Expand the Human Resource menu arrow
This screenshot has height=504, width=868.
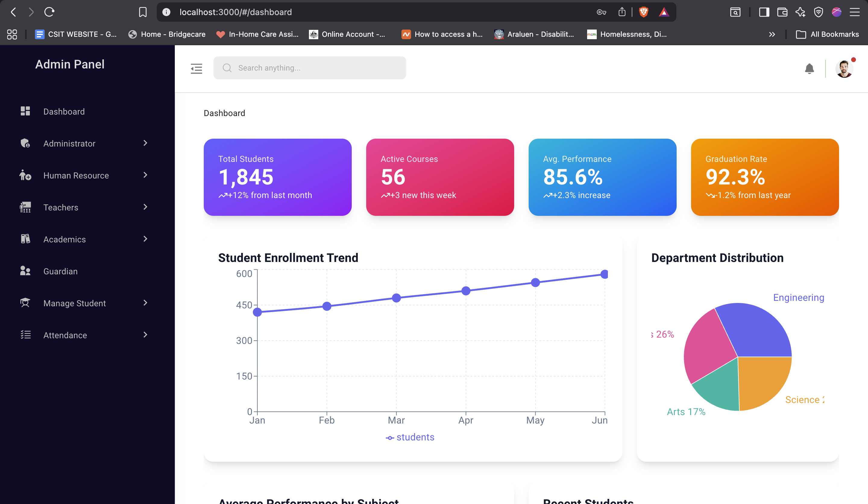145,175
